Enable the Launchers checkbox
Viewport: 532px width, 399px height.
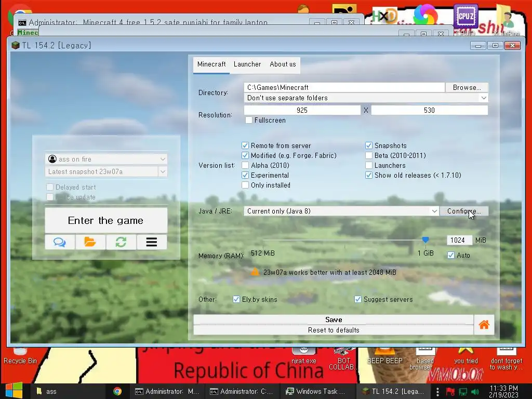pyautogui.click(x=368, y=165)
